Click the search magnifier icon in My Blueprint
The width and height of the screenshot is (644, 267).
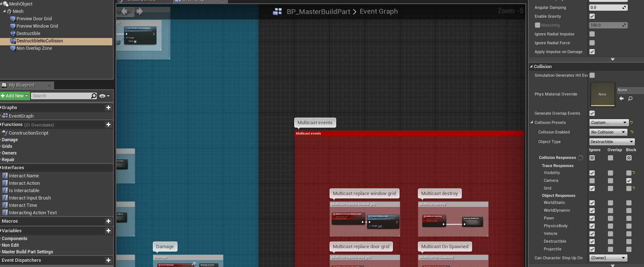point(94,96)
